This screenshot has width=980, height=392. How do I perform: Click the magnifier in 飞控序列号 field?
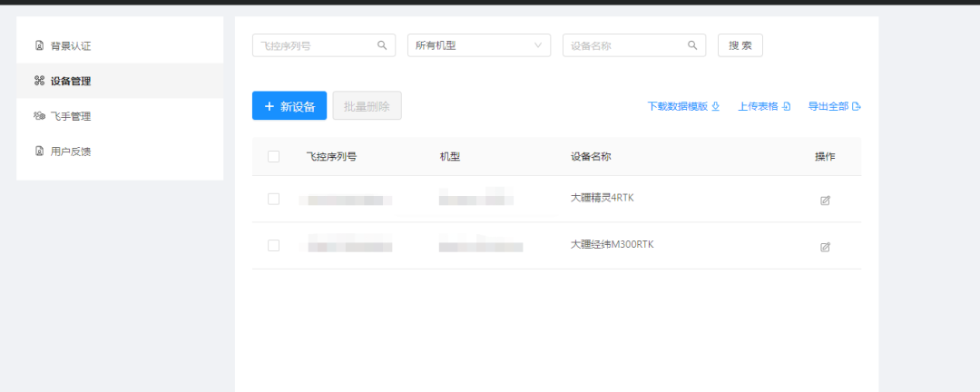382,45
